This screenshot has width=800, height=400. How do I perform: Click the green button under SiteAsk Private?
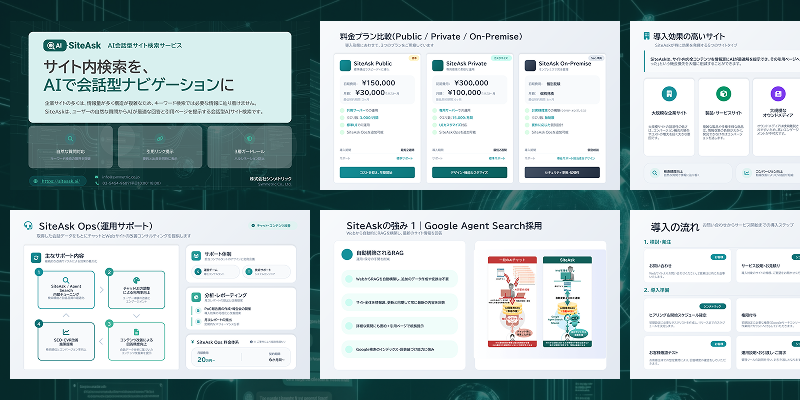point(469,172)
